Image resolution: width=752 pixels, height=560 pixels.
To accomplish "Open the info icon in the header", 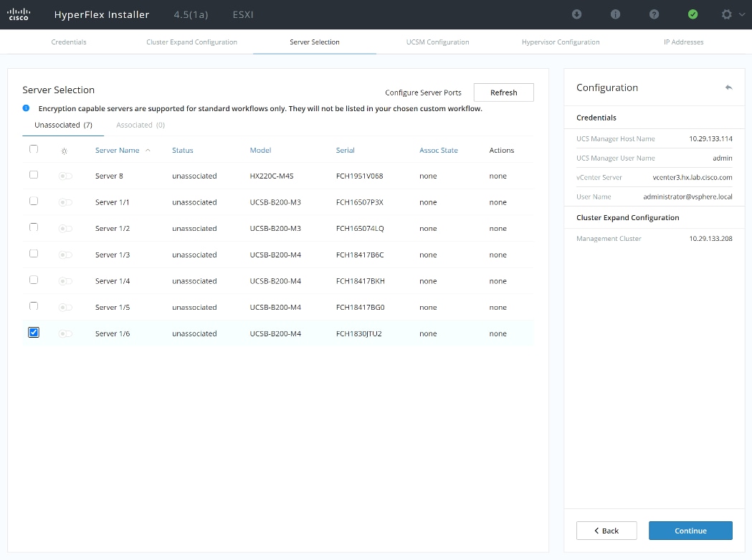I will 615,14.
